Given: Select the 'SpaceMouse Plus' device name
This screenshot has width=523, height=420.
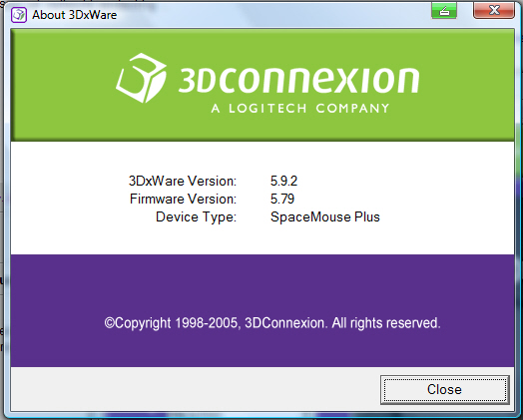Looking at the screenshot, I should click(324, 217).
